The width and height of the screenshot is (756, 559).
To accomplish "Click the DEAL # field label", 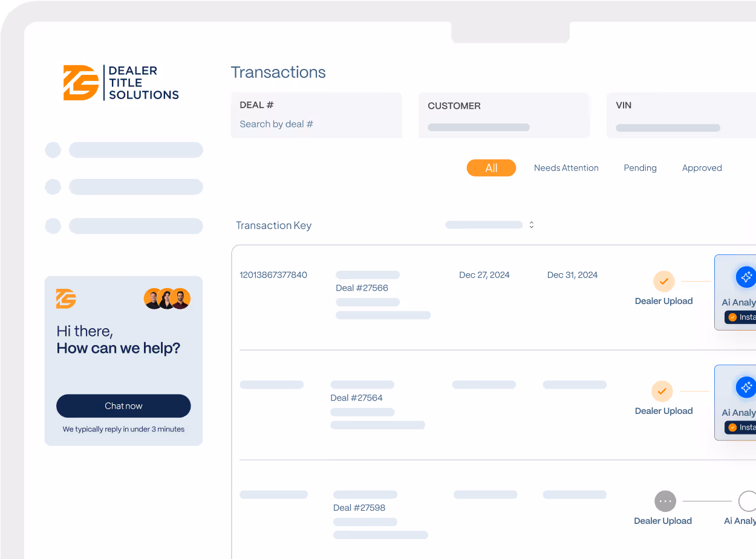I will 257,105.
